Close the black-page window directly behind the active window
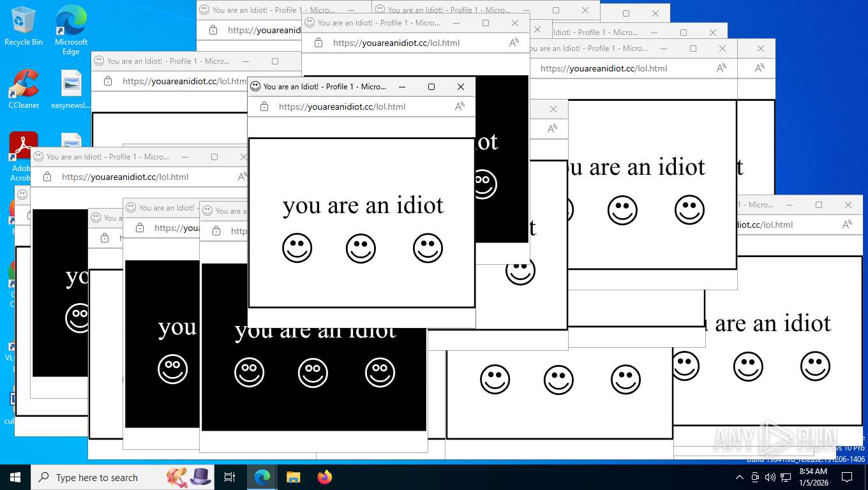The image size is (868, 490). (x=515, y=23)
